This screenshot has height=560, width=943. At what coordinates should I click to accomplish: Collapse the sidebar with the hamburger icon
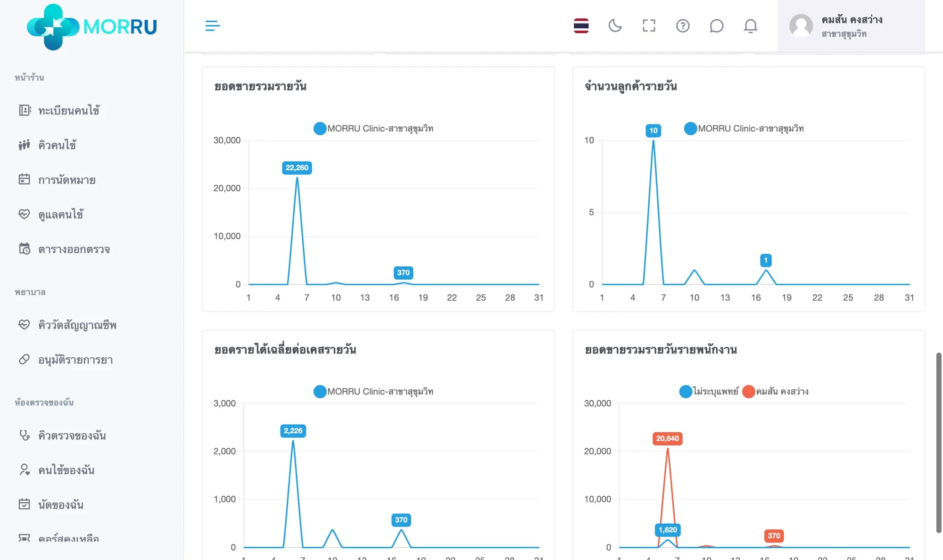[x=213, y=26]
